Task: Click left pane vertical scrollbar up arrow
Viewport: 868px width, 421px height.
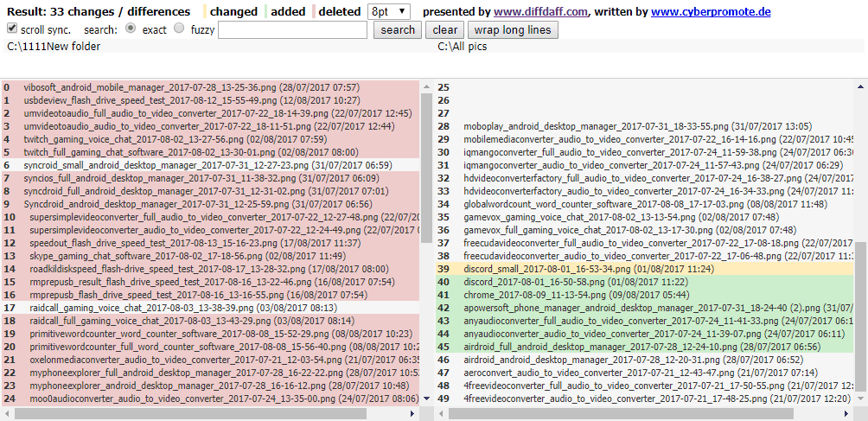Action: (426, 86)
